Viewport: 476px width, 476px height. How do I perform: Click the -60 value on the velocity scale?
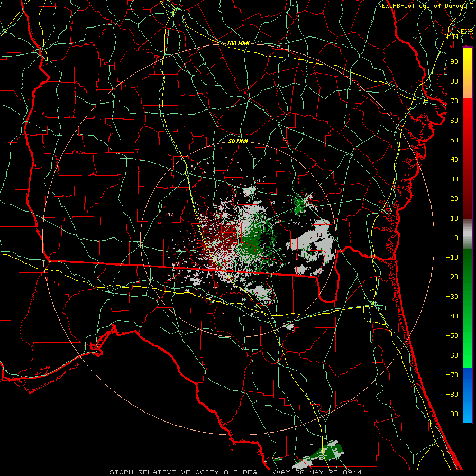[x=452, y=355]
